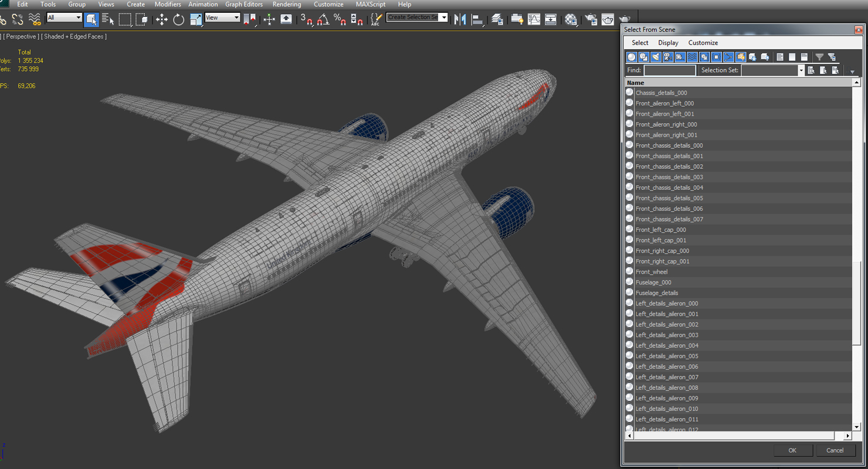Open the Edit menu
Viewport: 868px width, 469px height.
[x=22, y=4]
